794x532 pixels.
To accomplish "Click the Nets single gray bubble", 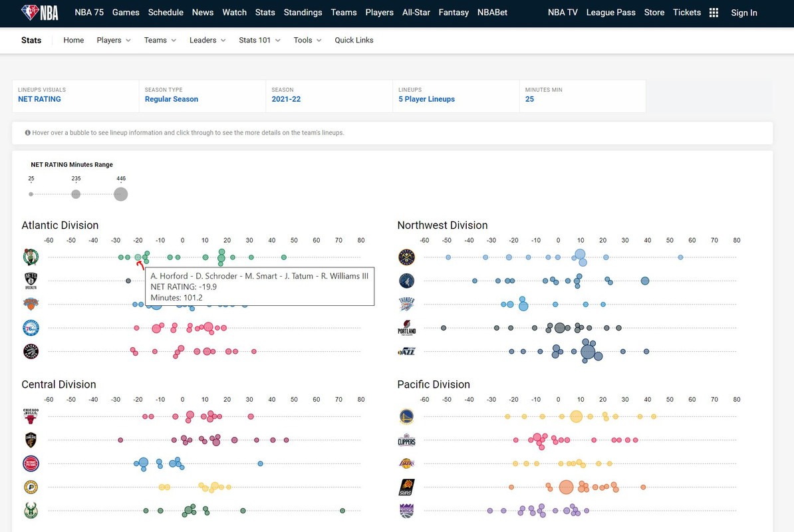I will point(128,281).
